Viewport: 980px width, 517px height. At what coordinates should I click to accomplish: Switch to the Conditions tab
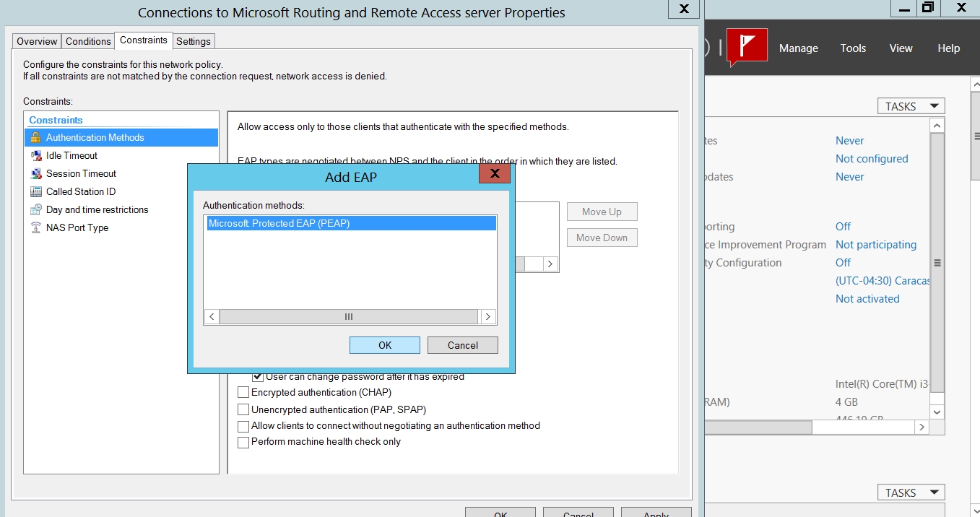88,41
